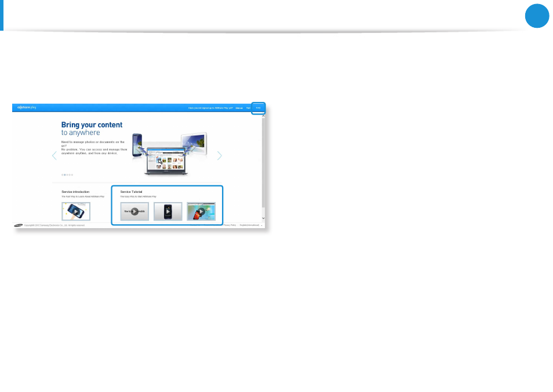The height and width of the screenshot is (392, 553).
Task: Play the third Service Tutorial video
Action: click(x=201, y=211)
